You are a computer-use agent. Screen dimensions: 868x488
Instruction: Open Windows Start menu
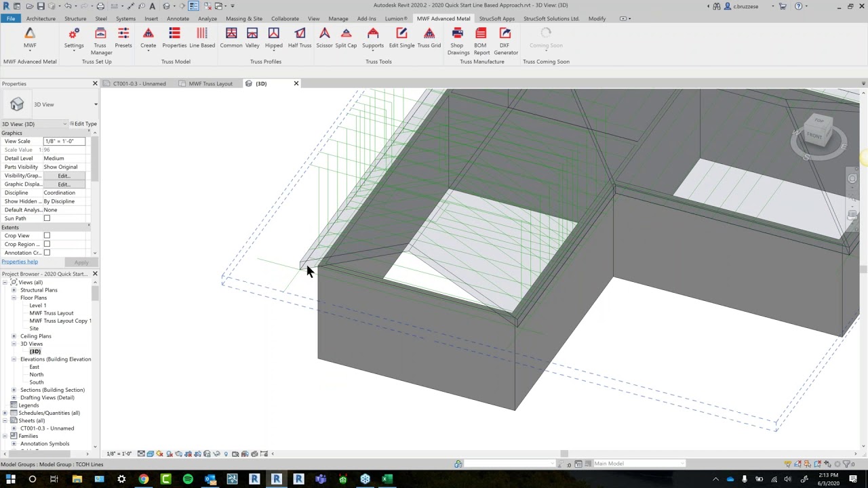(10, 479)
